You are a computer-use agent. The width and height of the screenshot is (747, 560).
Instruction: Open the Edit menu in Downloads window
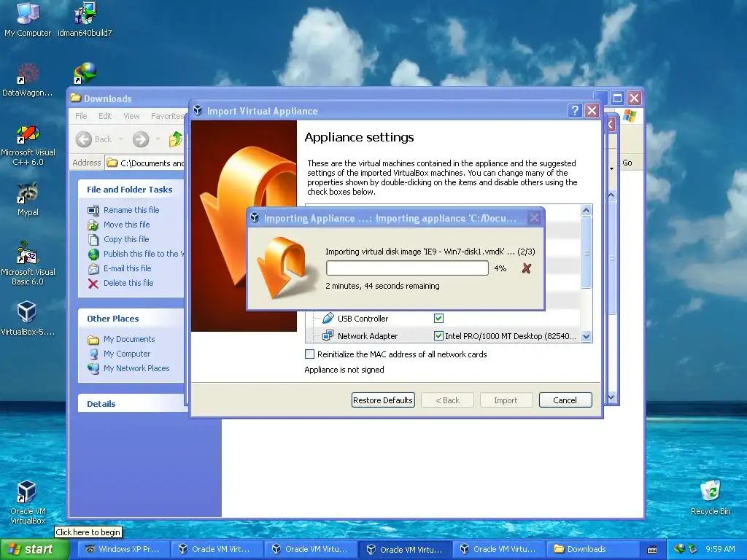105,116
